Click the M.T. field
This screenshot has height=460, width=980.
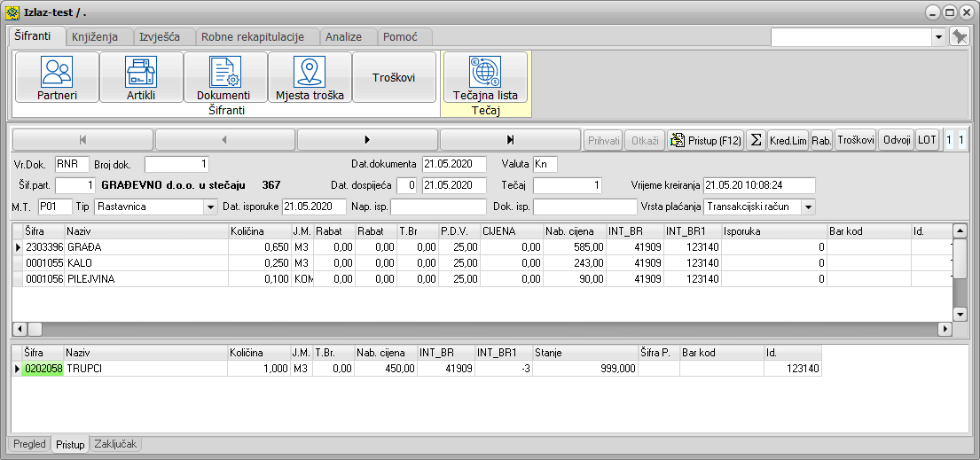(x=55, y=207)
